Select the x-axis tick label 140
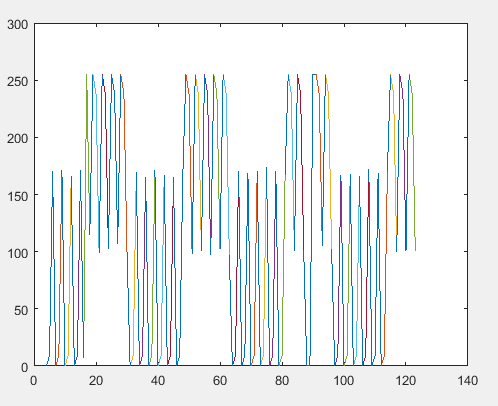Viewport: 498px width, 406px height. pyautogui.click(x=468, y=380)
